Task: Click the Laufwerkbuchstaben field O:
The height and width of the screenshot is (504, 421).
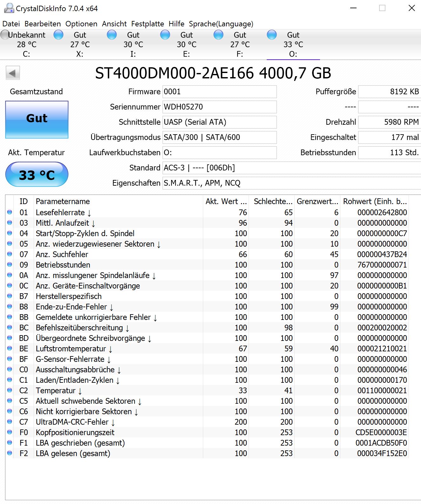Action: pyautogui.click(x=219, y=153)
